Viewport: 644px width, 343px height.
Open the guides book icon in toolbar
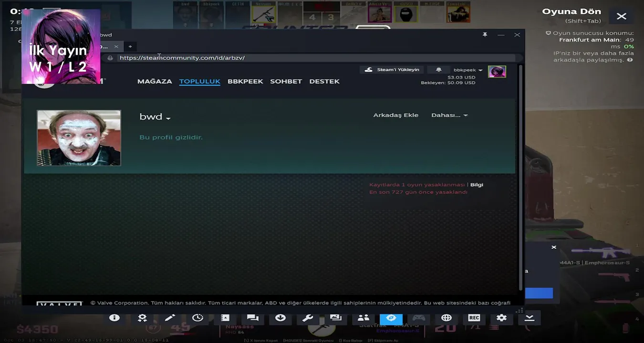click(225, 318)
